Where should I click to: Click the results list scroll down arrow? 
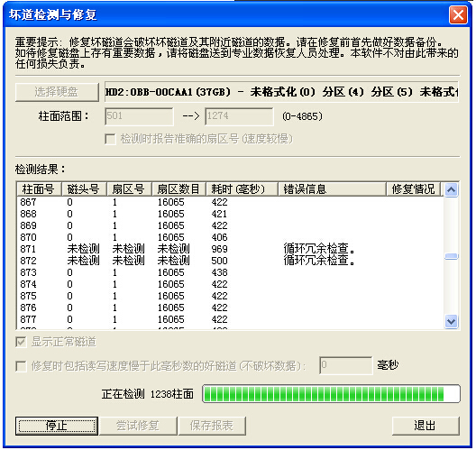coord(451,321)
